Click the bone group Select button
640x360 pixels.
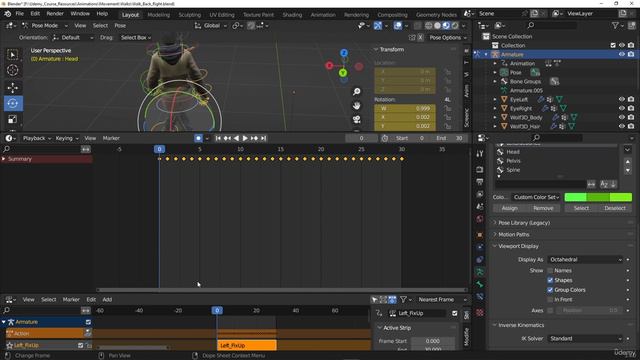[581, 208]
